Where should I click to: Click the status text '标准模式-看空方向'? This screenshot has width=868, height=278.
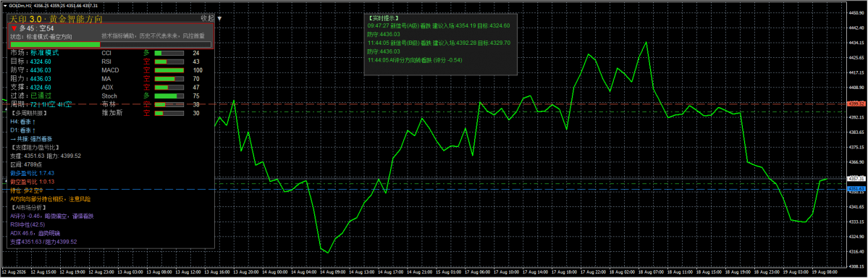click(x=49, y=36)
